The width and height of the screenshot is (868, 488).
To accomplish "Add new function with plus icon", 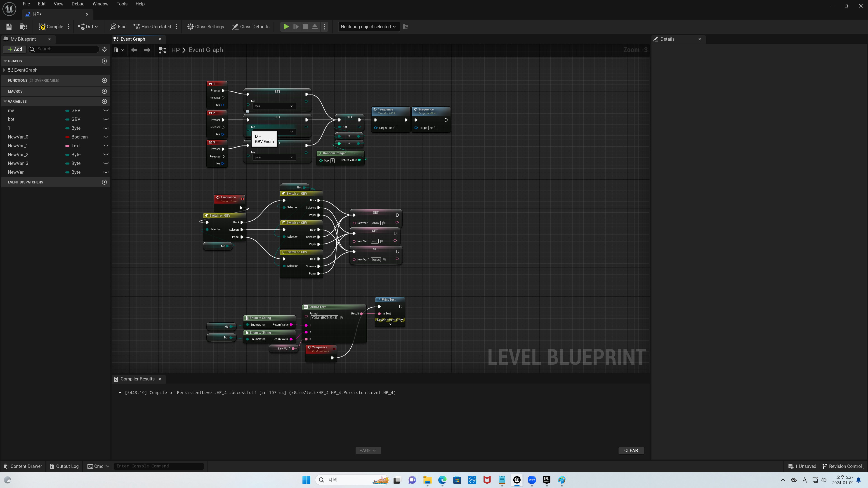I will (104, 80).
